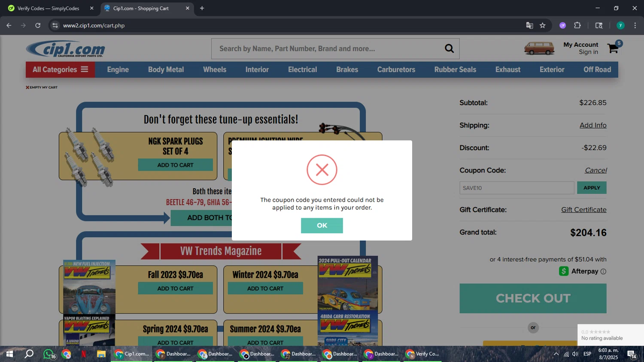Viewport: 644px width, 362px height.
Task: Click Add Info shipping link
Action: point(593,125)
